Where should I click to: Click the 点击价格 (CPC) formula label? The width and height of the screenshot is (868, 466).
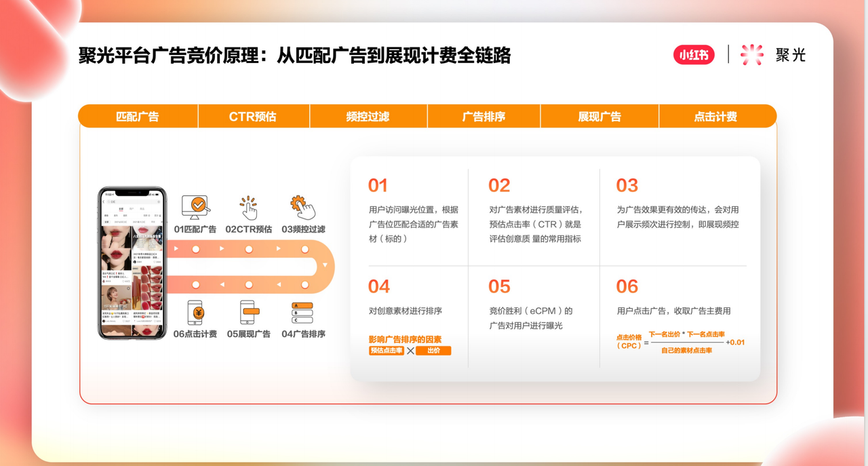coord(629,342)
